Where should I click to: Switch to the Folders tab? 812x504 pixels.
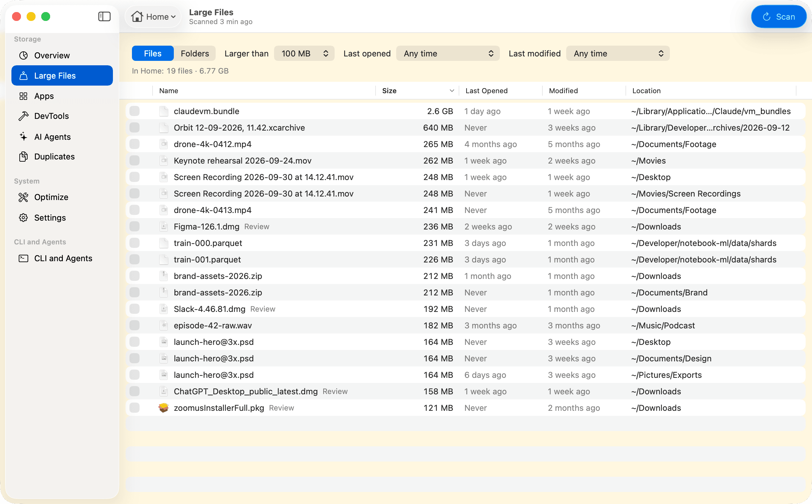195,53
